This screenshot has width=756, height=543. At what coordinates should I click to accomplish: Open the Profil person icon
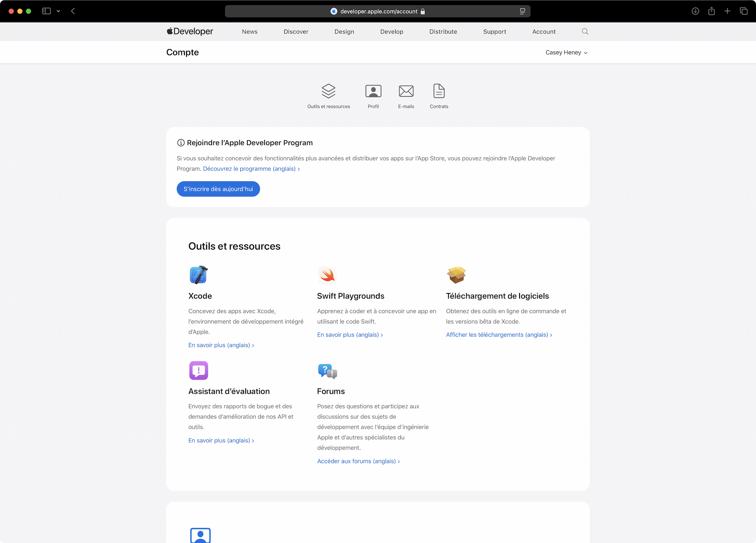[373, 91]
